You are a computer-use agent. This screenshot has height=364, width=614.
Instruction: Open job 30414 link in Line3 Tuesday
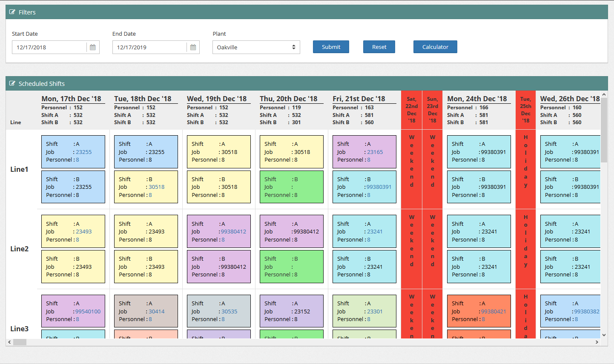[x=157, y=311]
